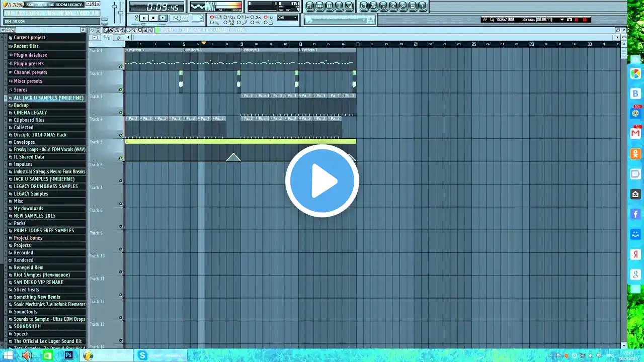Click the playback speaker tool in the playlist toolbar

[151, 30]
